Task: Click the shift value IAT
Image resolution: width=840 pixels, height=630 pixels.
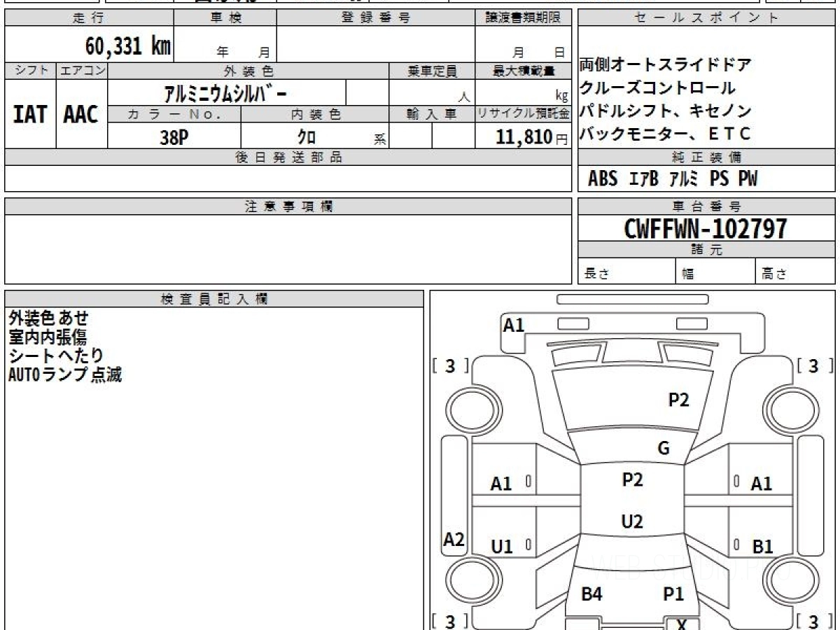Action: (30, 115)
